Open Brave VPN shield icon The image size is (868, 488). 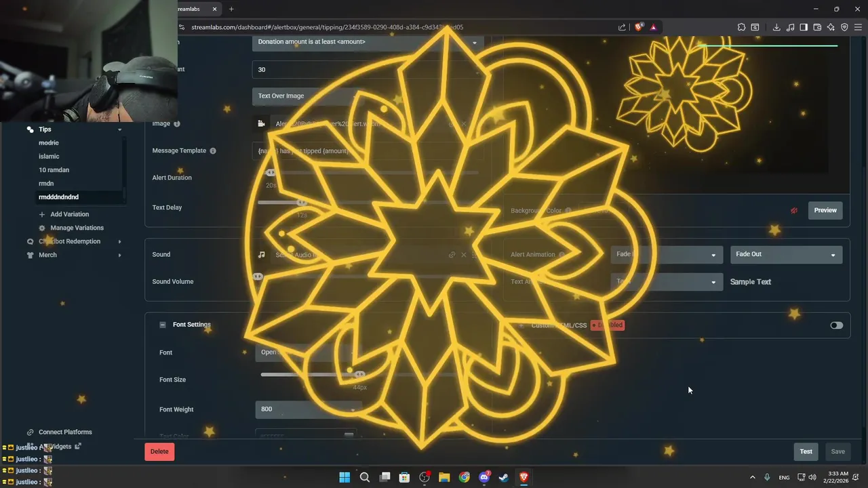click(844, 27)
